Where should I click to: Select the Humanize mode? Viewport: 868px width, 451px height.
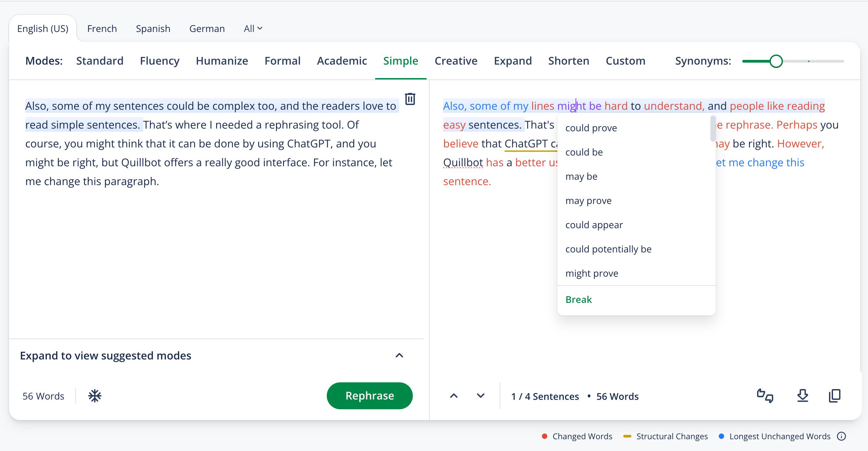coord(222,61)
